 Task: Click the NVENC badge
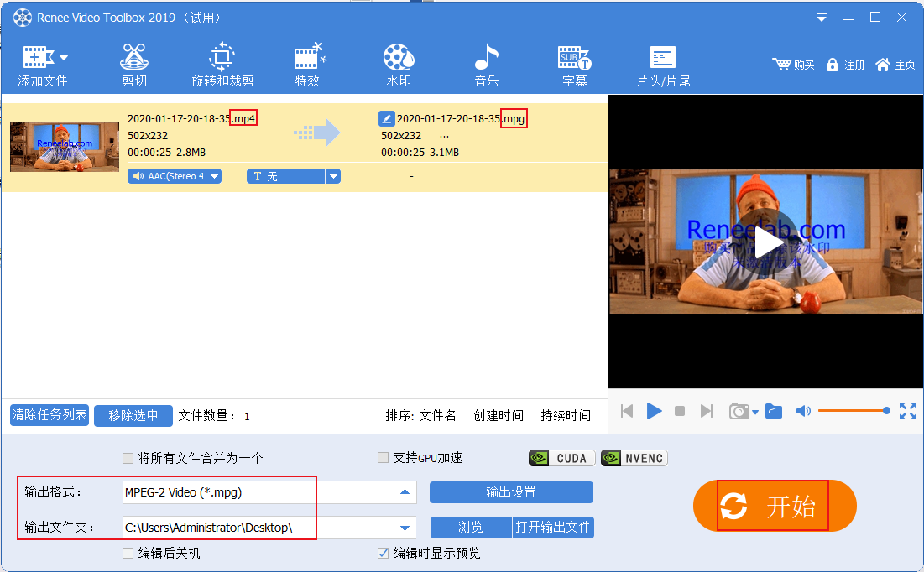[x=634, y=458]
